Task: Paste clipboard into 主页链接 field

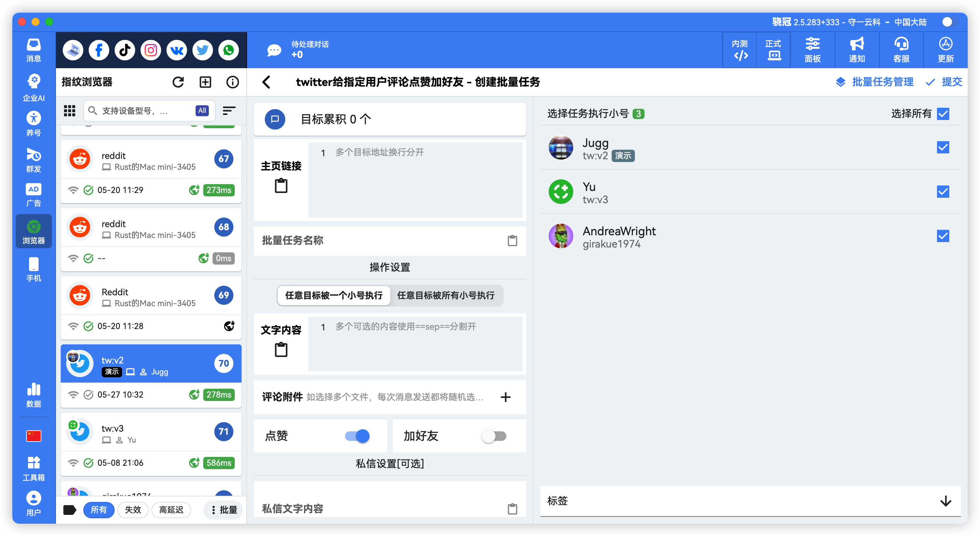Action: [281, 185]
